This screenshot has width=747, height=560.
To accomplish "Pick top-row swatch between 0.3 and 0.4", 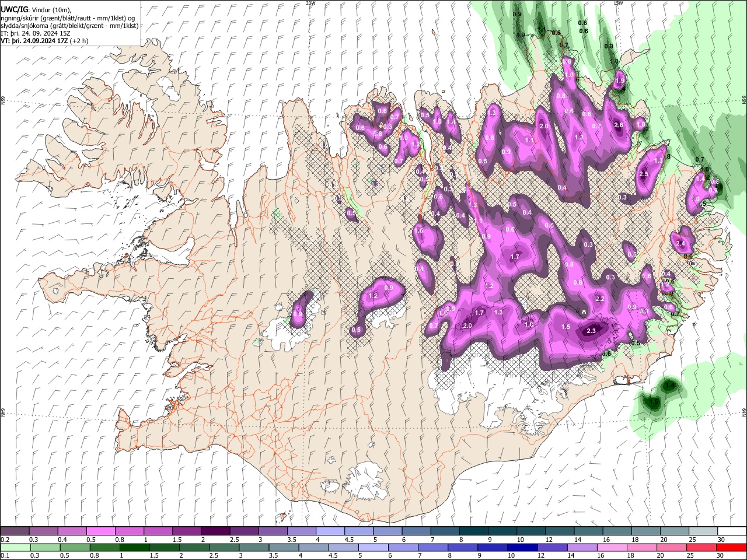I will point(43,531).
